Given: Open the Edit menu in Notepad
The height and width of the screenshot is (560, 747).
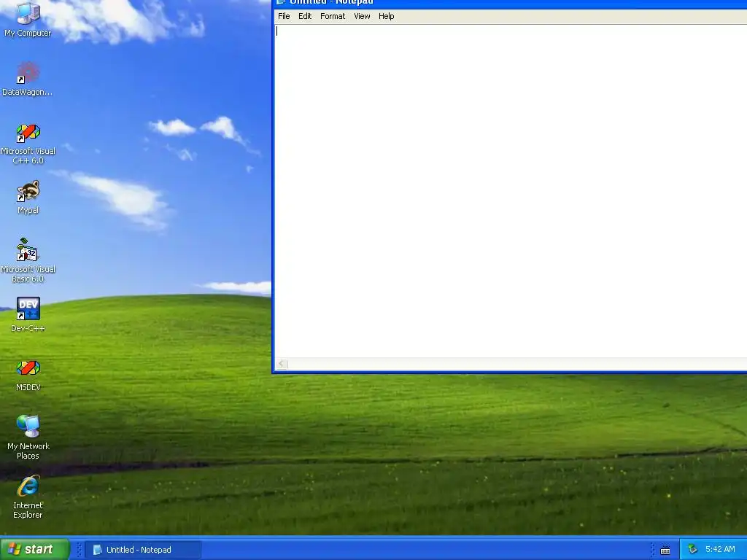Looking at the screenshot, I should click(305, 16).
